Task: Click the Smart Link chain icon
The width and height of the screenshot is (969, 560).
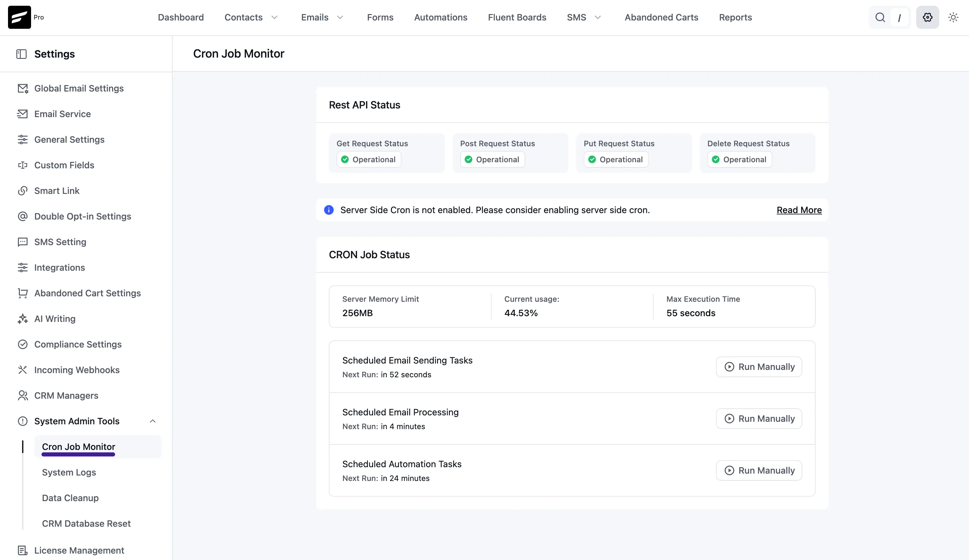Action: pyautogui.click(x=23, y=191)
